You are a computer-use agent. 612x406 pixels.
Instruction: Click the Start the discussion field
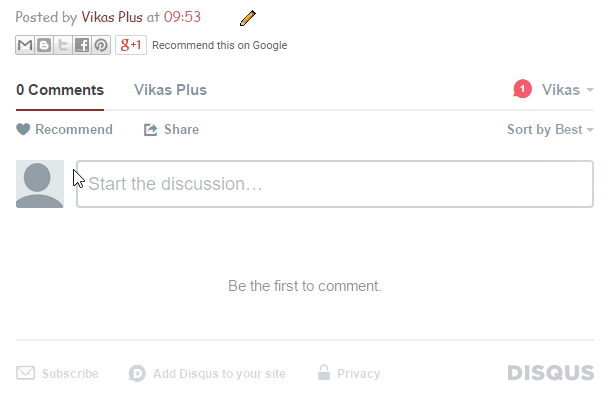pyautogui.click(x=335, y=184)
